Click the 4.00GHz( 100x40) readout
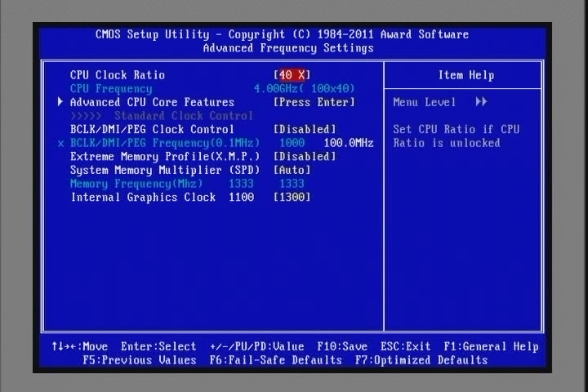588x392 pixels. point(304,89)
